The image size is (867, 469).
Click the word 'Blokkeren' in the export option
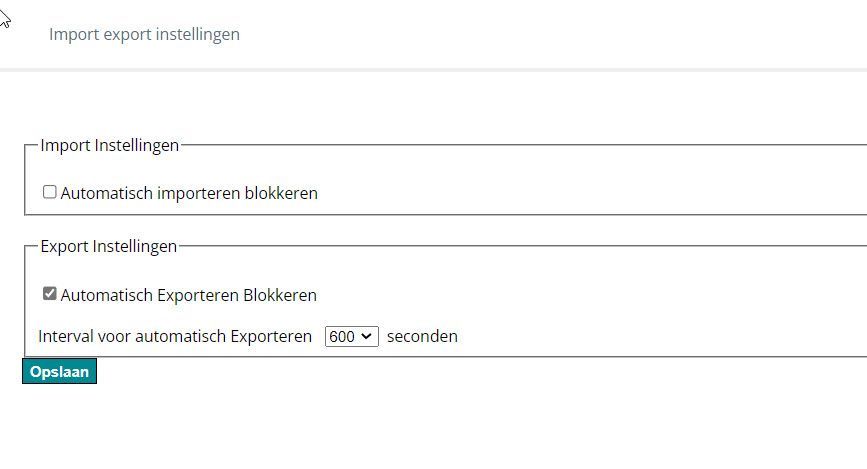[280, 295]
